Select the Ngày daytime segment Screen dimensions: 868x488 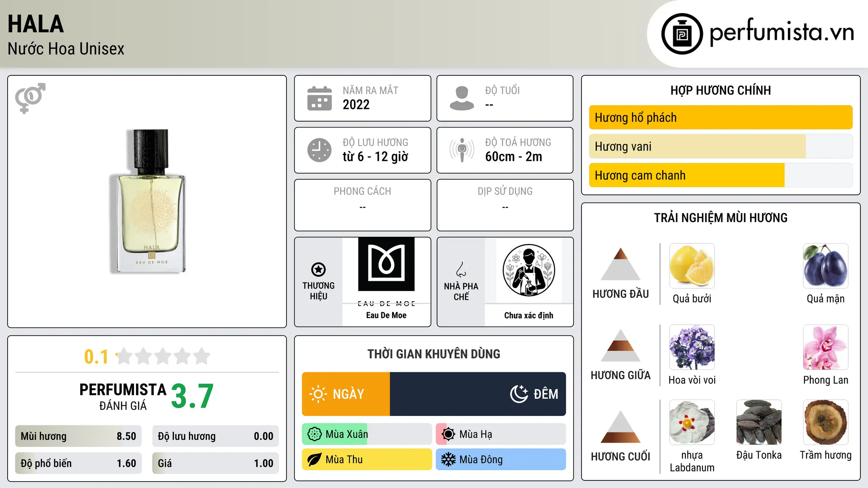346,394
